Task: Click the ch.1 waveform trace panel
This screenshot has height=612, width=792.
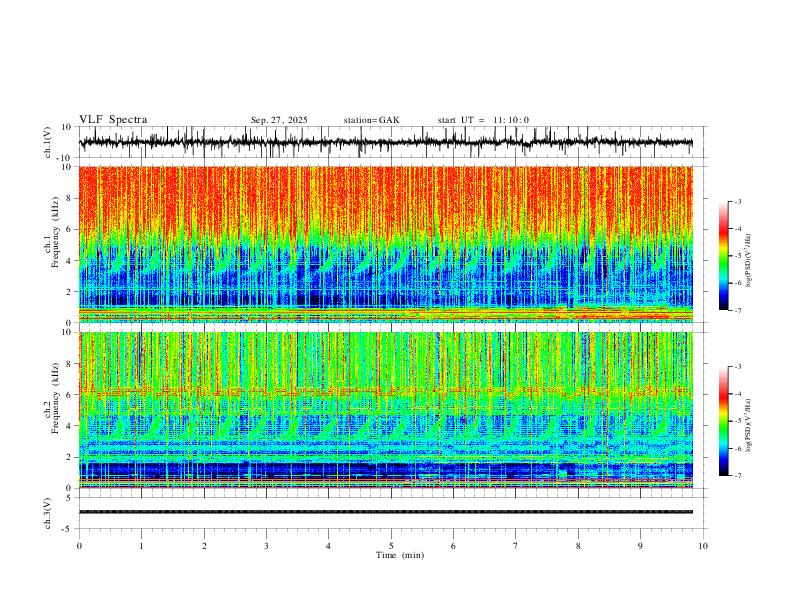Action: (391, 142)
